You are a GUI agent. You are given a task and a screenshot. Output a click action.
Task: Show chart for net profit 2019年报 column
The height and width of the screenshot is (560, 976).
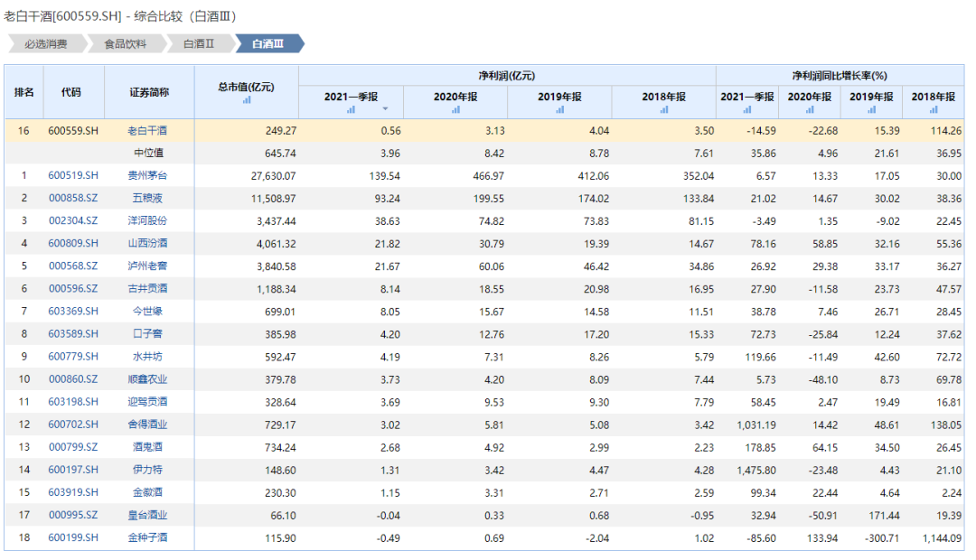click(559, 109)
